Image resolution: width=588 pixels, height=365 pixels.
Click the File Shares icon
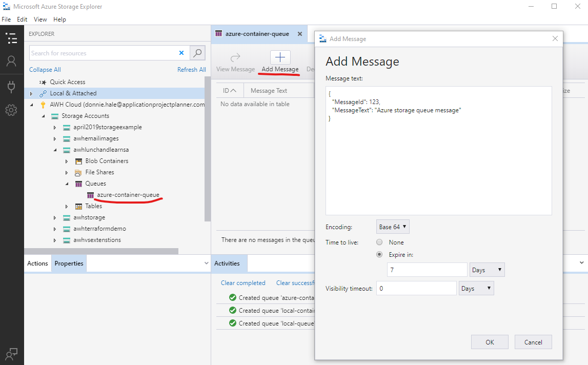click(x=78, y=173)
